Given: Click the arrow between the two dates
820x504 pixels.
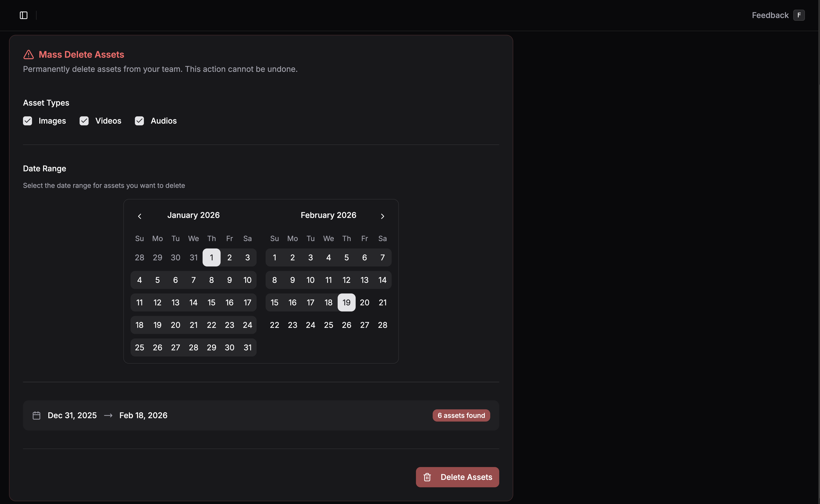Looking at the screenshot, I should point(108,415).
